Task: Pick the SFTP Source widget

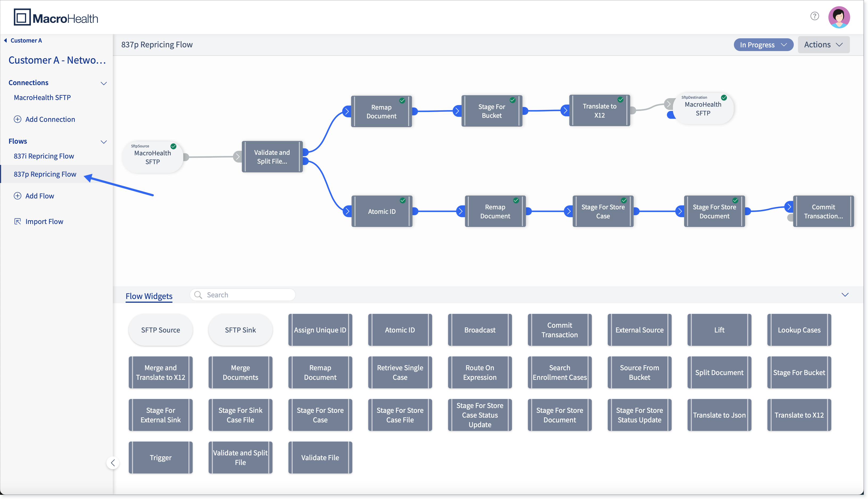Action: click(x=160, y=330)
